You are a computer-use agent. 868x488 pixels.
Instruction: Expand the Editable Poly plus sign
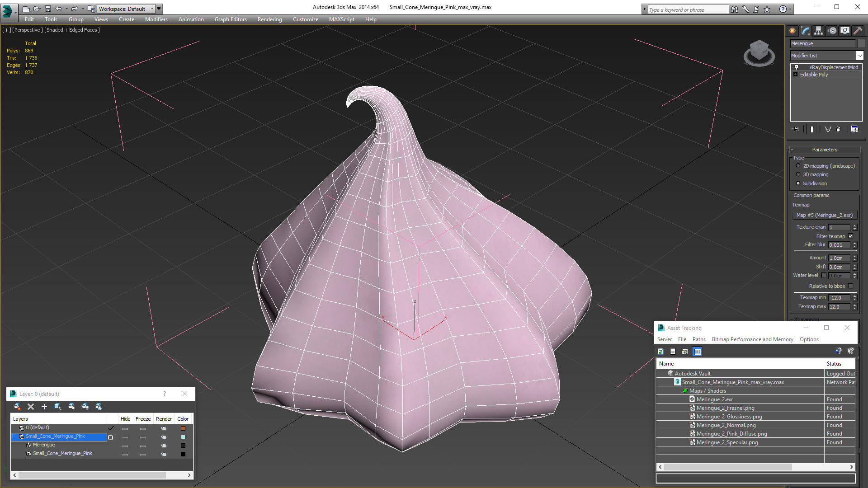(x=795, y=75)
